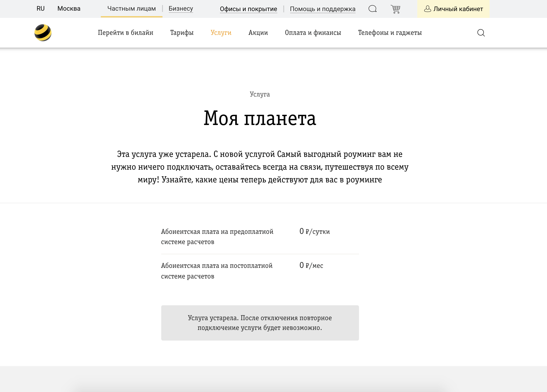Click the Beeline striped ball logo

coord(43,33)
